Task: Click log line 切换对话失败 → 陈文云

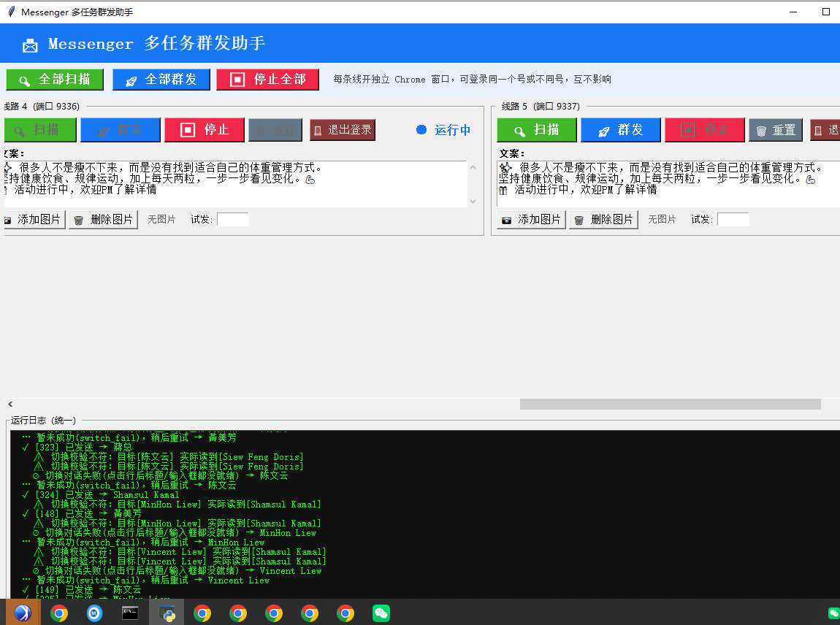Action: (161, 475)
